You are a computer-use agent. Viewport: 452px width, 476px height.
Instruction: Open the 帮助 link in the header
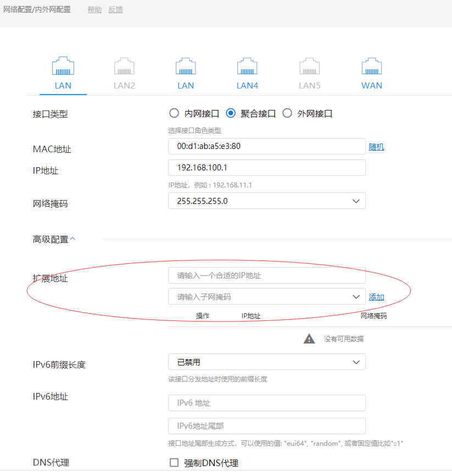(x=94, y=9)
